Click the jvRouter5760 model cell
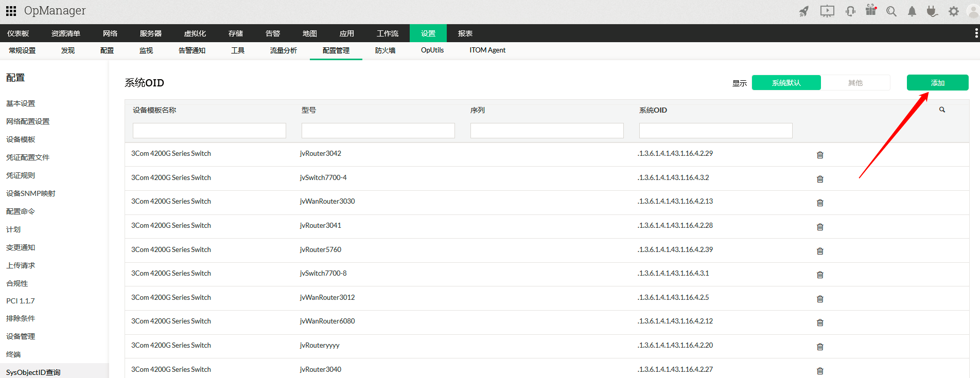 pos(321,249)
